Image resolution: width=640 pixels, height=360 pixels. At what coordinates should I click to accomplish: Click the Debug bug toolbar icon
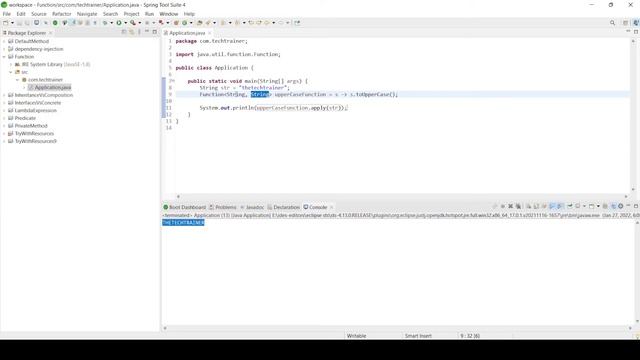(105, 23)
